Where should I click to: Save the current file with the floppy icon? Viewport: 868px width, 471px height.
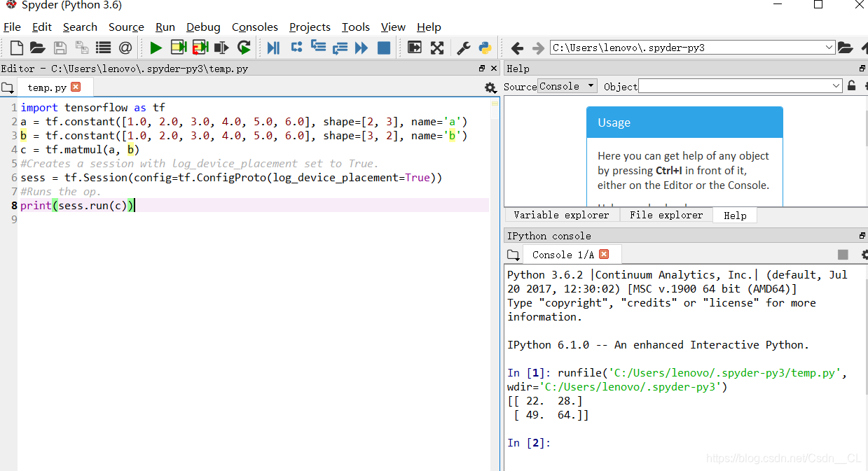(x=60, y=48)
